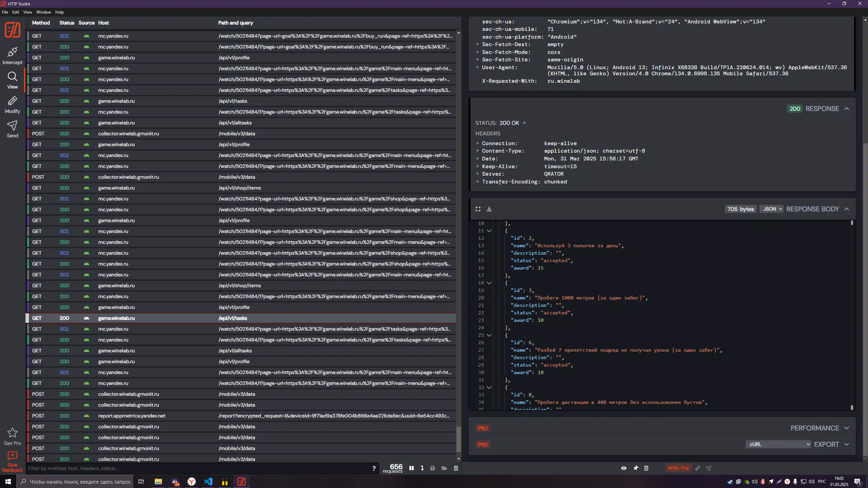This screenshot has height=488, width=868.
Task: Open the cURL export format dropdown
Action: pos(778,444)
